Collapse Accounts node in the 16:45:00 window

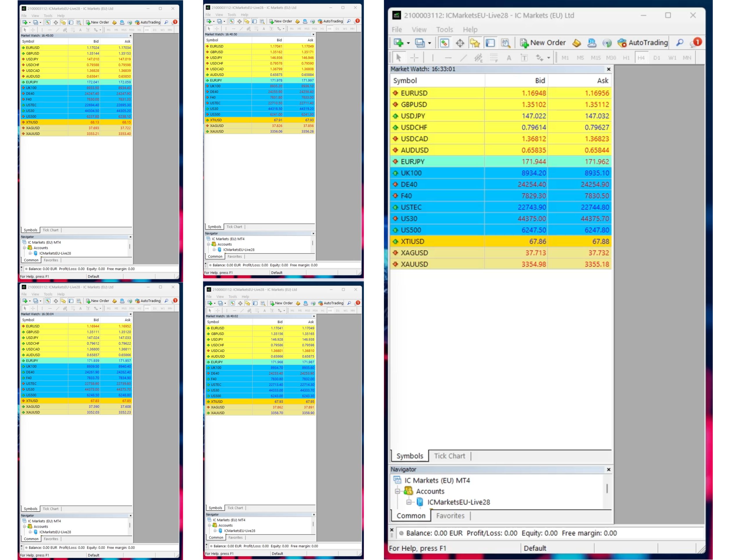coord(24,248)
